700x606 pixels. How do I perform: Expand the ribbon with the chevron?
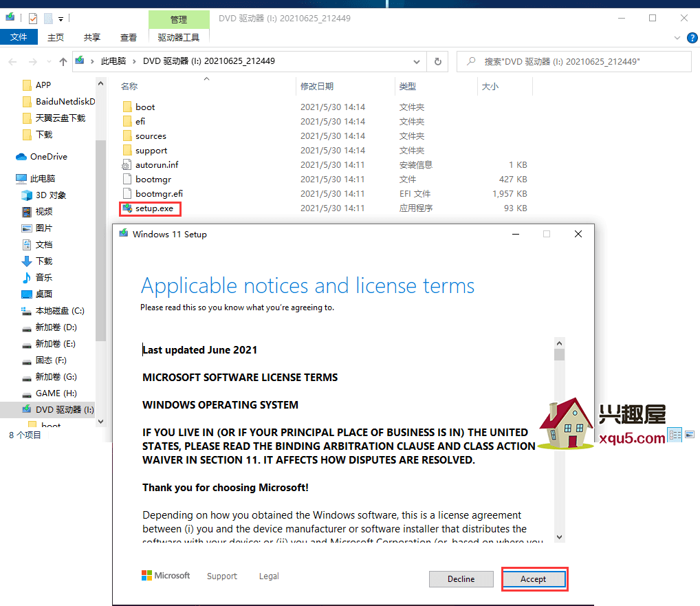tap(677, 38)
